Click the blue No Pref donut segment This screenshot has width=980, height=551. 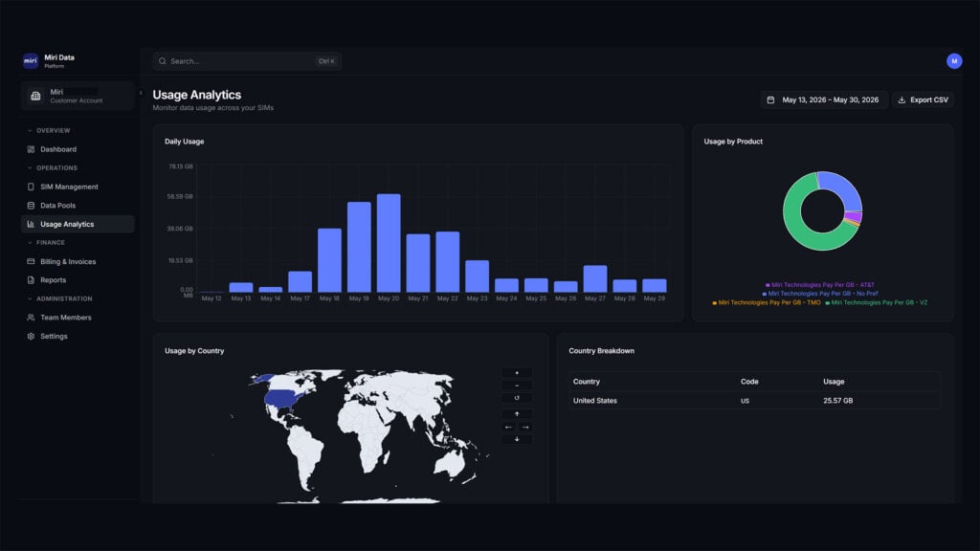point(845,187)
